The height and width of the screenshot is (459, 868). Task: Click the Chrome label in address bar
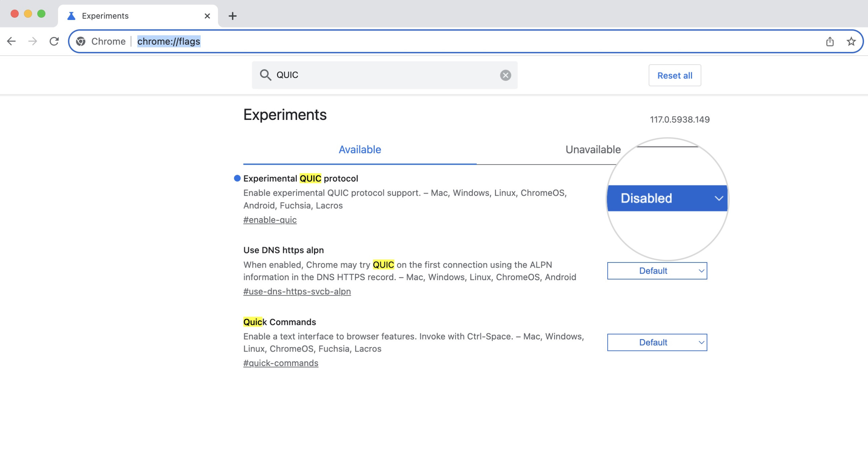pos(108,41)
